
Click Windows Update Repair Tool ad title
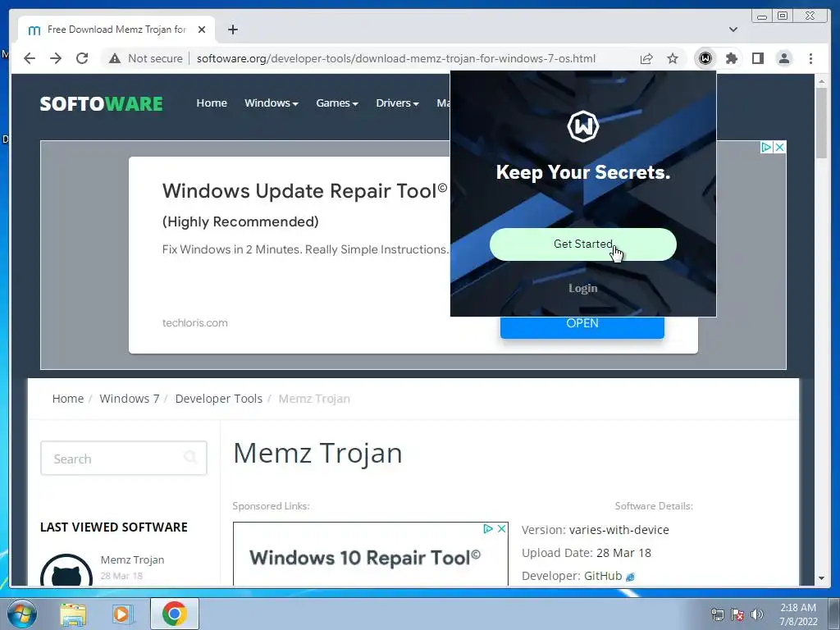(305, 190)
